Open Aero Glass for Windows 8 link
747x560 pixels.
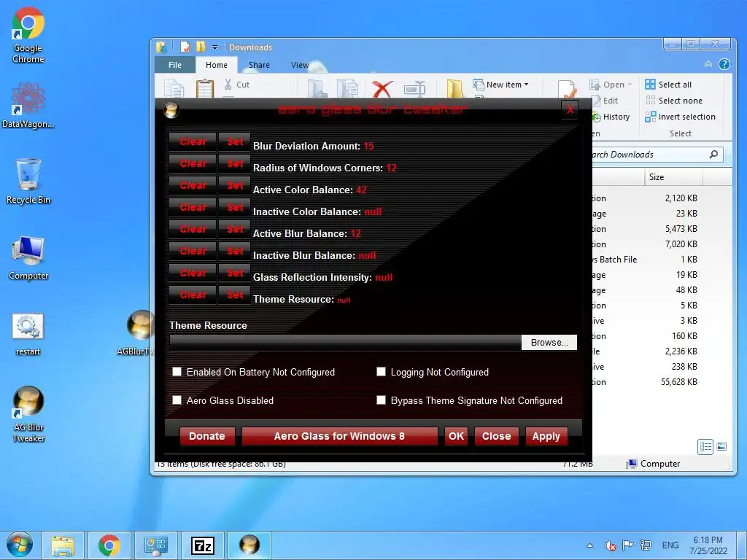coord(339,436)
